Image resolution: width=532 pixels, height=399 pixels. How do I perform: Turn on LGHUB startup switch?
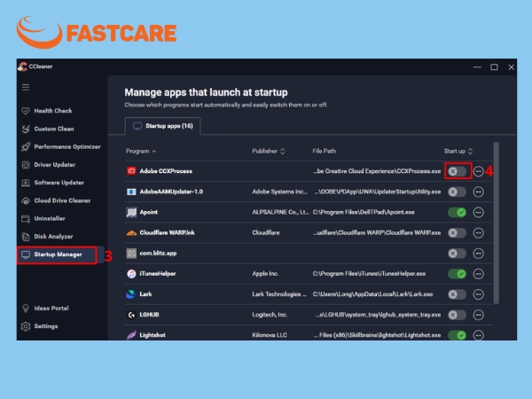pos(457,315)
